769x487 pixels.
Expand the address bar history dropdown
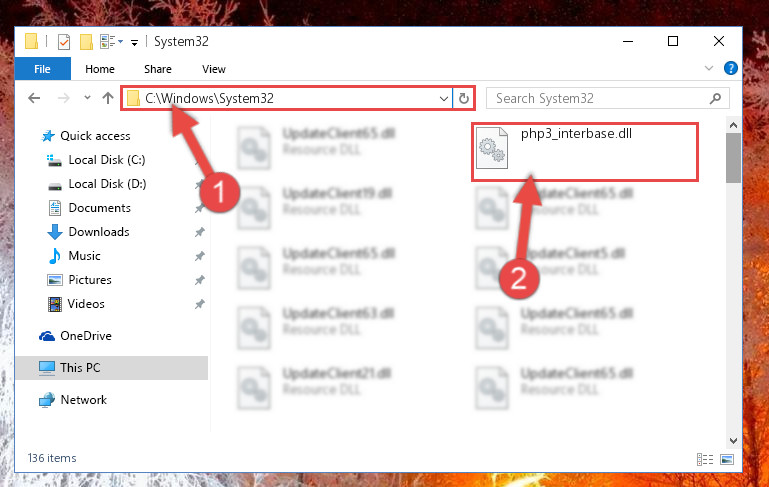tap(443, 99)
